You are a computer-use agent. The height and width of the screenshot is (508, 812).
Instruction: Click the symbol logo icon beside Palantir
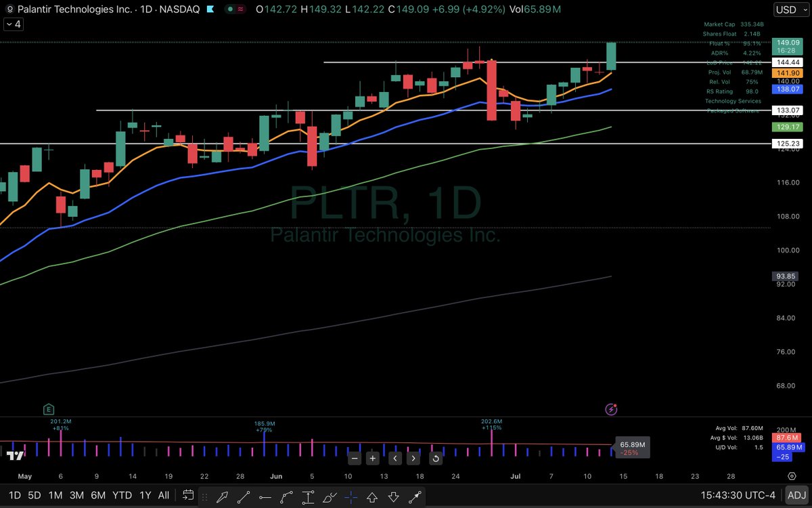pos(10,9)
